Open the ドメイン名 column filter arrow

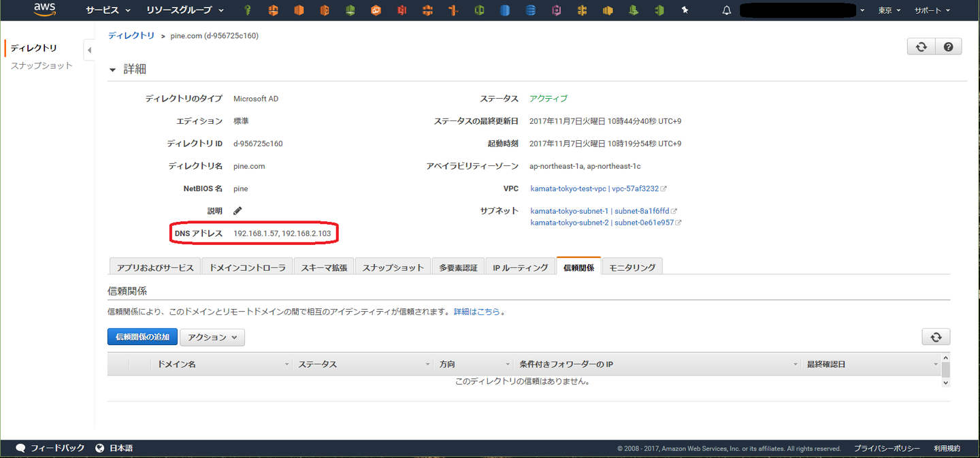[x=287, y=365]
